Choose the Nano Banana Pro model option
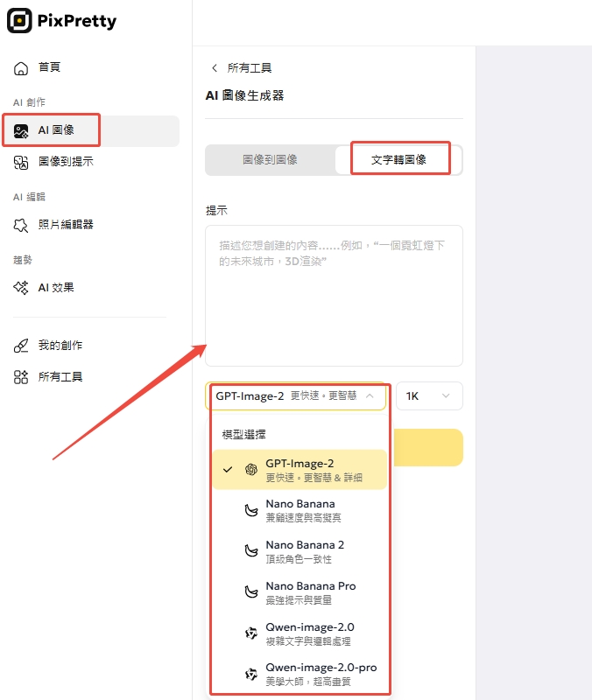Viewport: 592px width, 700px height. (x=300, y=592)
